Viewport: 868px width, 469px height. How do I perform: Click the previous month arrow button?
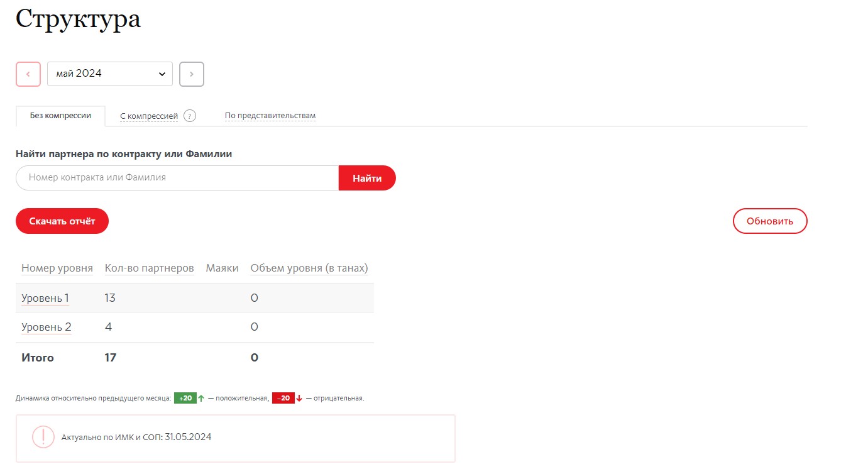[x=28, y=74]
